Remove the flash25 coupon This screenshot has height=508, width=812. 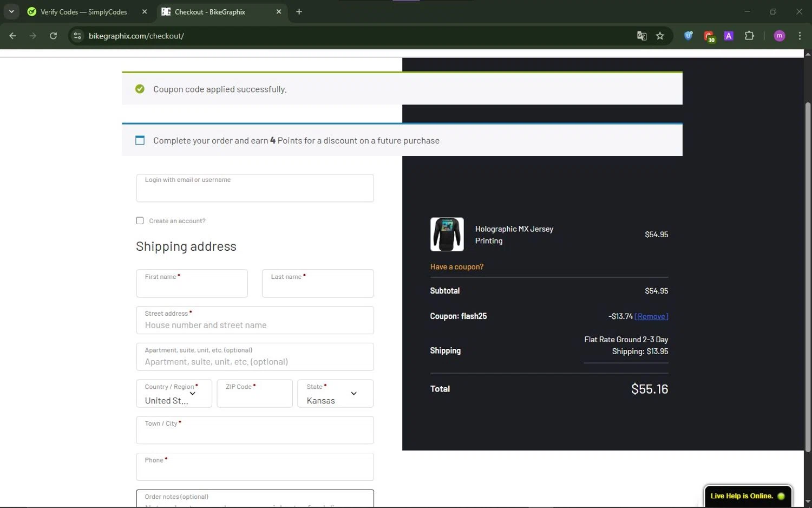point(651,316)
